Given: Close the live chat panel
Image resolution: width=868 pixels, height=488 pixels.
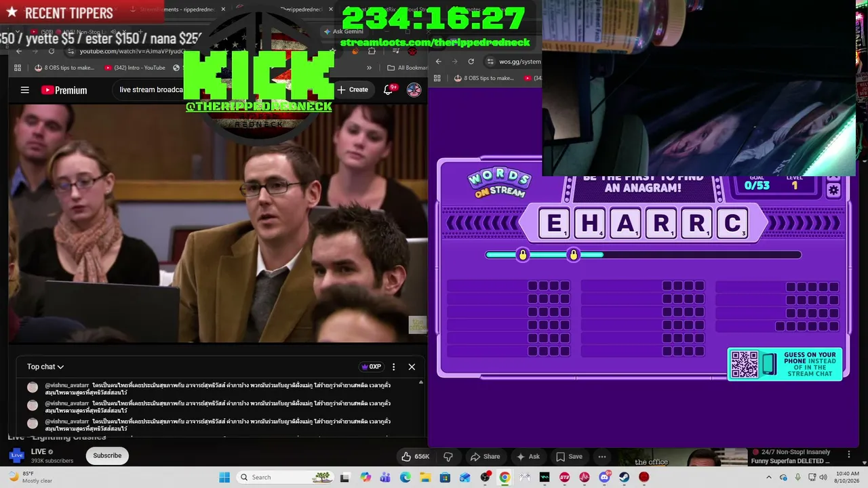Looking at the screenshot, I should pyautogui.click(x=412, y=367).
